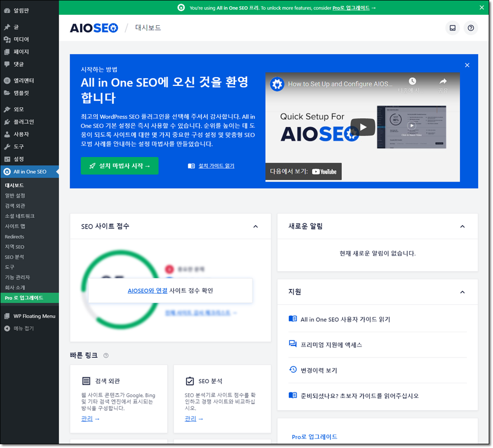Image resolution: width=493 pixels, height=448 pixels.
Task: Open All in One SEO user guide link
Action: [345, 319]
